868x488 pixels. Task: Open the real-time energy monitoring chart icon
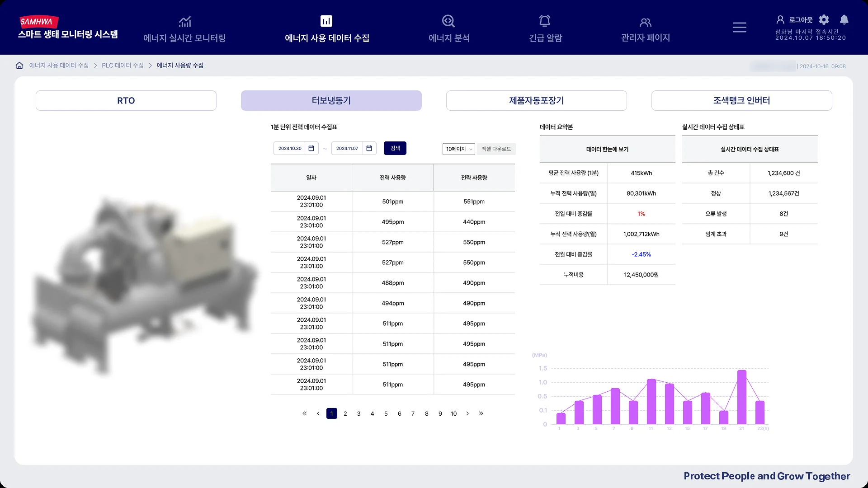[185, 21]
